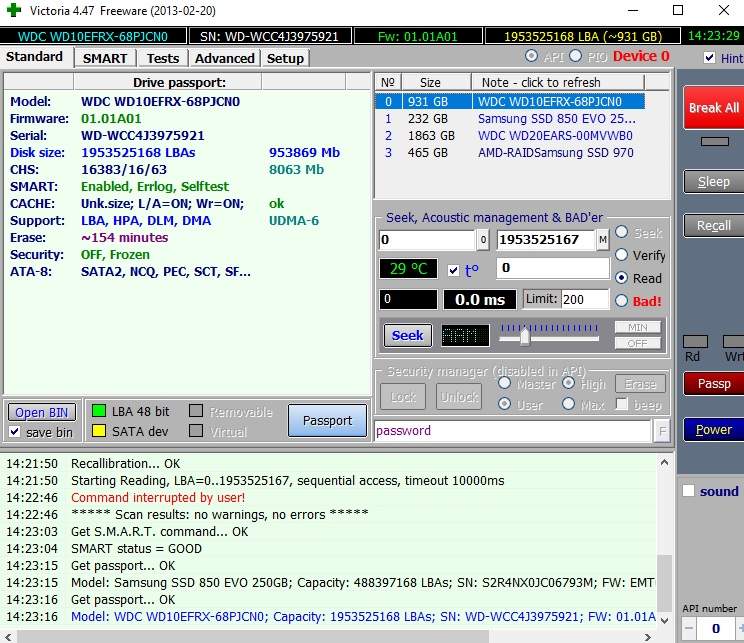
Task: Click the gray Removable indicator box
Action: click(x=196, y=410)
